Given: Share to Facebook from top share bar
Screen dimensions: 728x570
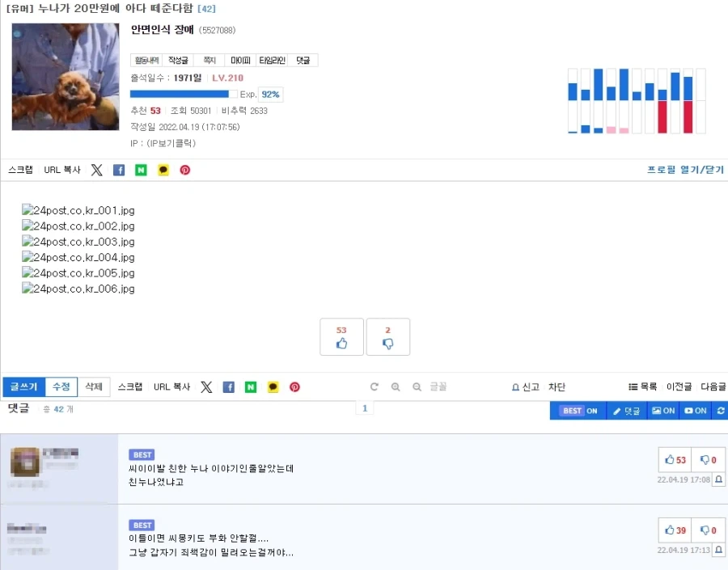Looking at the screenshot, I should [119, 170].
